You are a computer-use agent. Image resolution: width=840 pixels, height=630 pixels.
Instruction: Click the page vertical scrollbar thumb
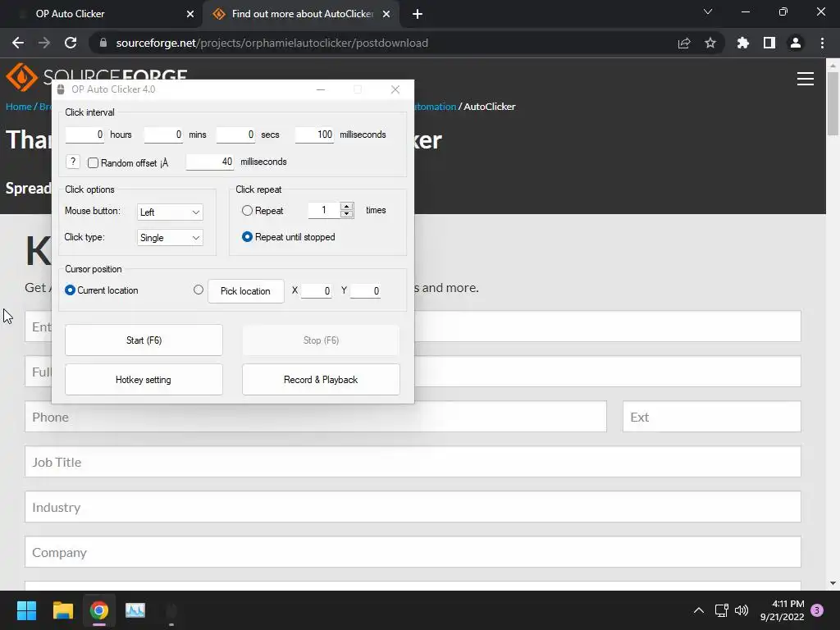pyautogui.click(x=833, y=103)
